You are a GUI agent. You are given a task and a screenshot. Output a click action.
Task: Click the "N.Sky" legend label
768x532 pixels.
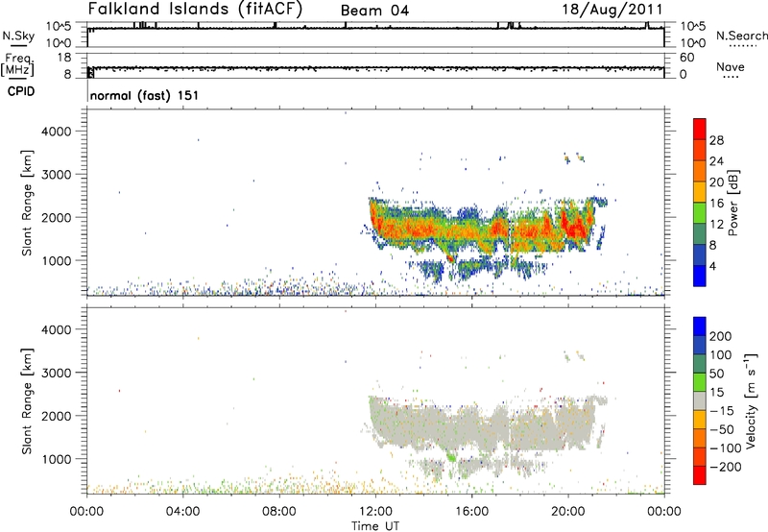coord(18,36)
